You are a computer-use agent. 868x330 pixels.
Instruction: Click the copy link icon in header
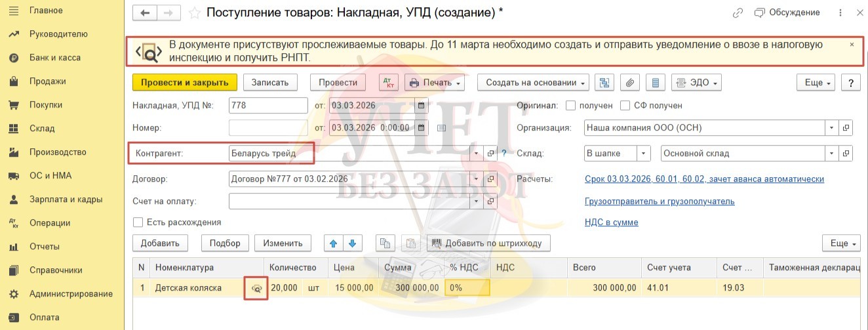pos(738,12)
